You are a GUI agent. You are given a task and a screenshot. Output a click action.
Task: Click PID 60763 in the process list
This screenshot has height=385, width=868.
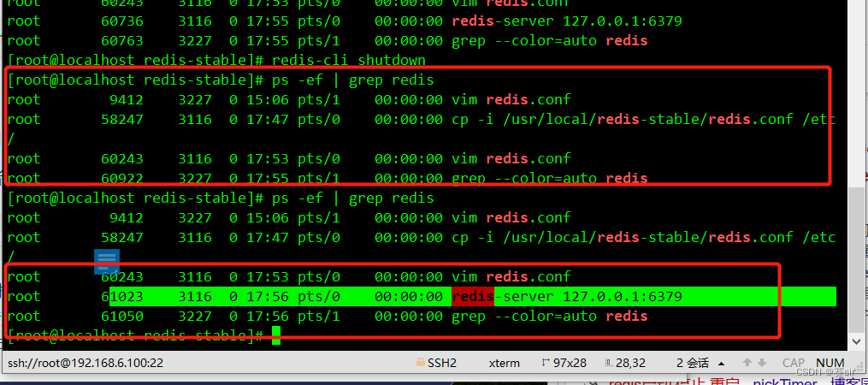[122, 40]
